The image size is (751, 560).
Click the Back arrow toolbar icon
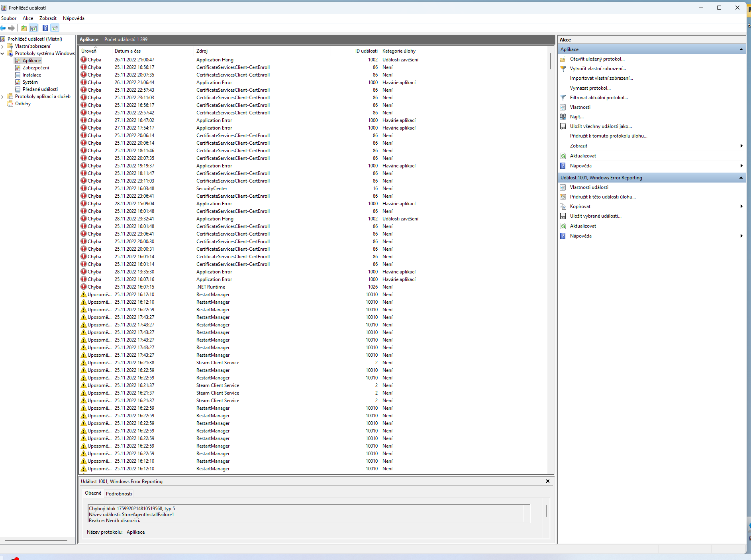click(3, 28)
